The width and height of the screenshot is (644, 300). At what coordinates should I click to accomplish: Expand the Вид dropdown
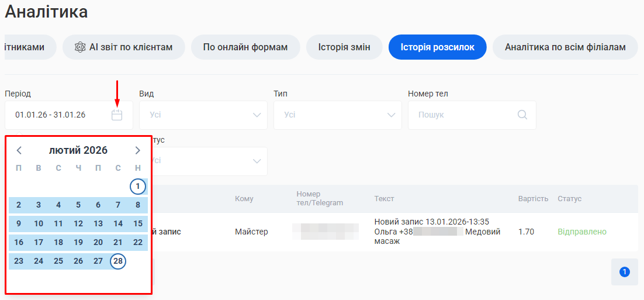(x=203, y=115)
